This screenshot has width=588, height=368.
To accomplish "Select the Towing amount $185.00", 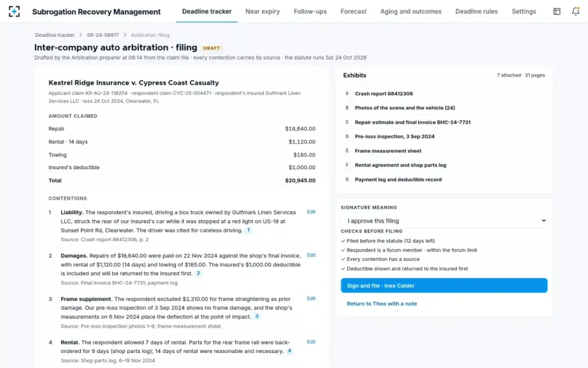I will 304,155.
